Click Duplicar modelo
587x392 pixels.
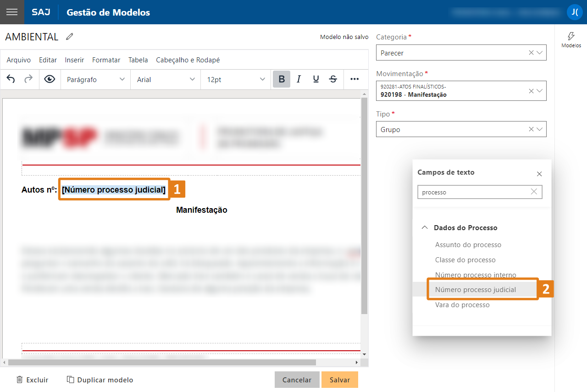pyautogui.click(x=100, y=380)
